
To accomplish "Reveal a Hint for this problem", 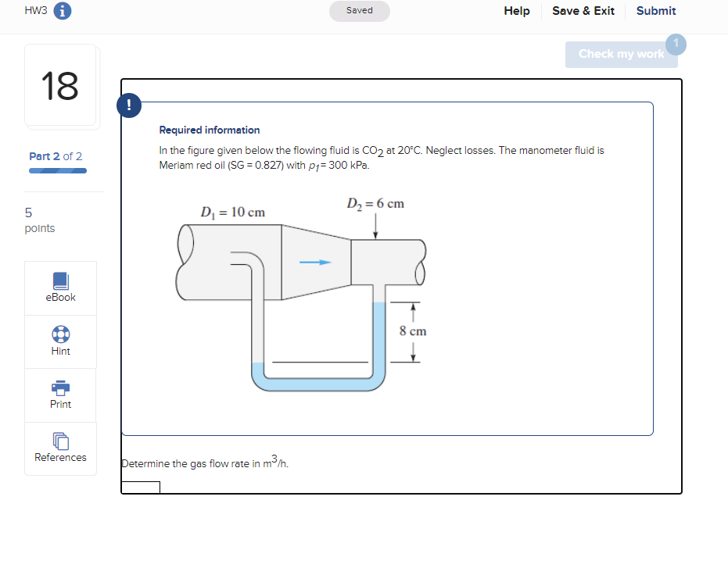I will coord(60,341).
